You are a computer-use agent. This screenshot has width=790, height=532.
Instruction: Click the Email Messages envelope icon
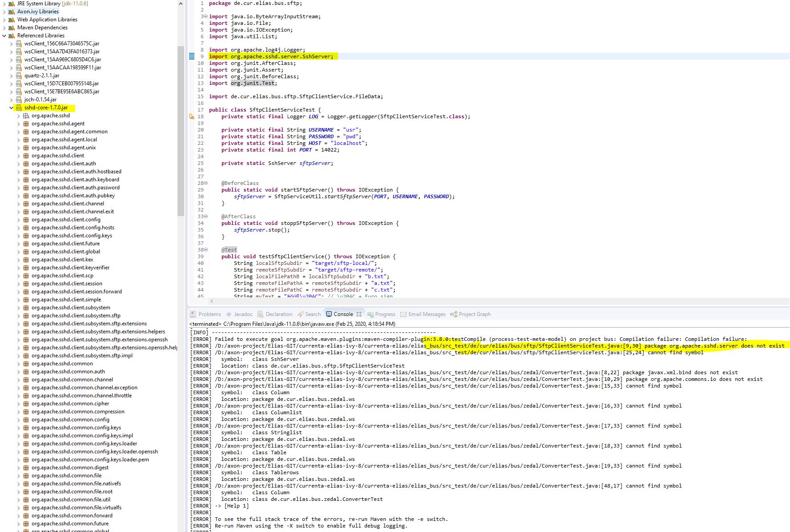pos(403,314)
